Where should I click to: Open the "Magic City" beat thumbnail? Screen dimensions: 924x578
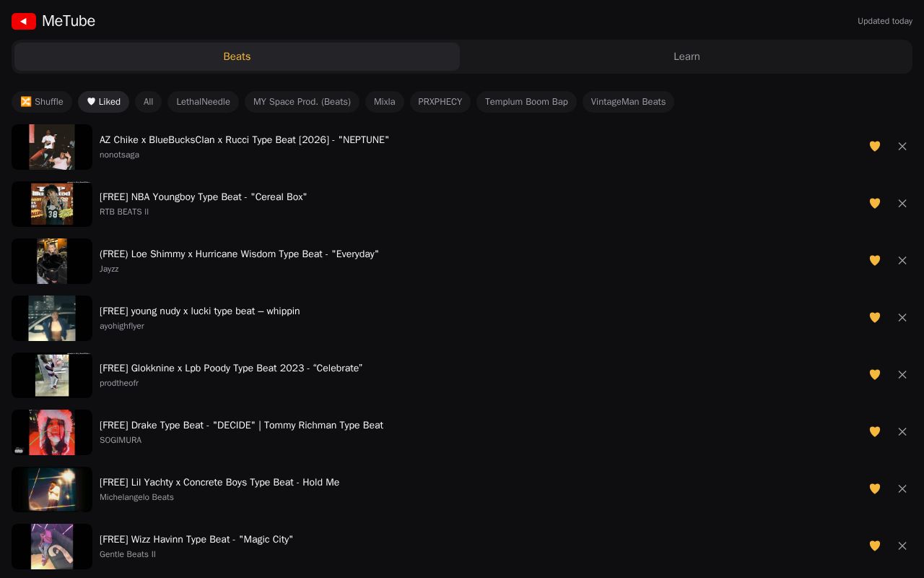52,546
